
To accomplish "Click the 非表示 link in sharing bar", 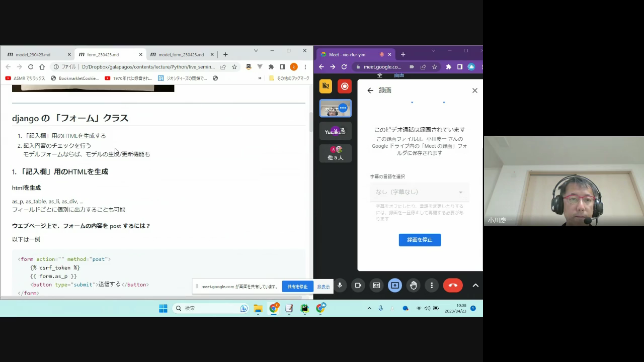I will [x=324, y=287].
